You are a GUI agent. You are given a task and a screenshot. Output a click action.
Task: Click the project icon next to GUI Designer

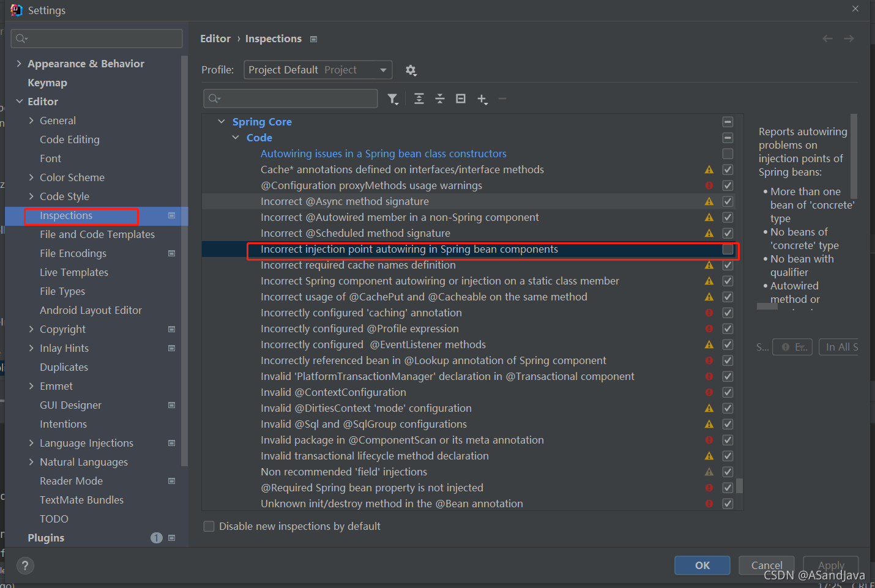171,405
